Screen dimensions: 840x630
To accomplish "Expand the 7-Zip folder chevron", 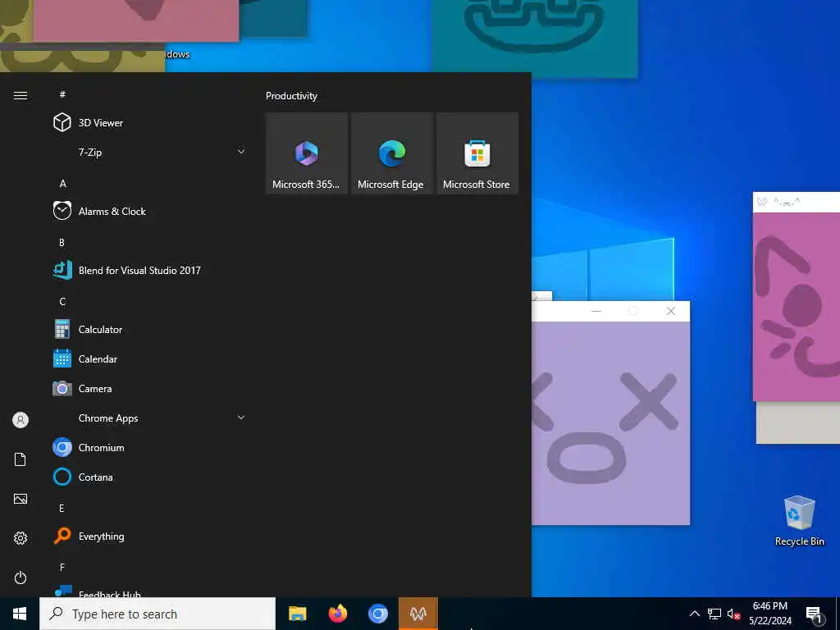I will [241, 152].
